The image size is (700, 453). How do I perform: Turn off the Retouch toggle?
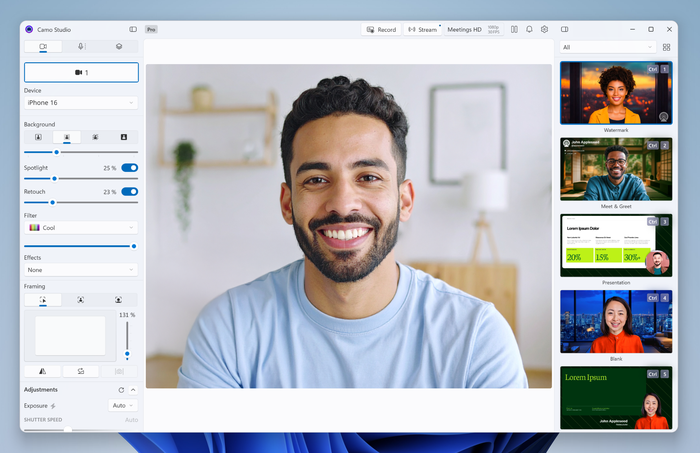pyautogui.click(x=130, y=191)
